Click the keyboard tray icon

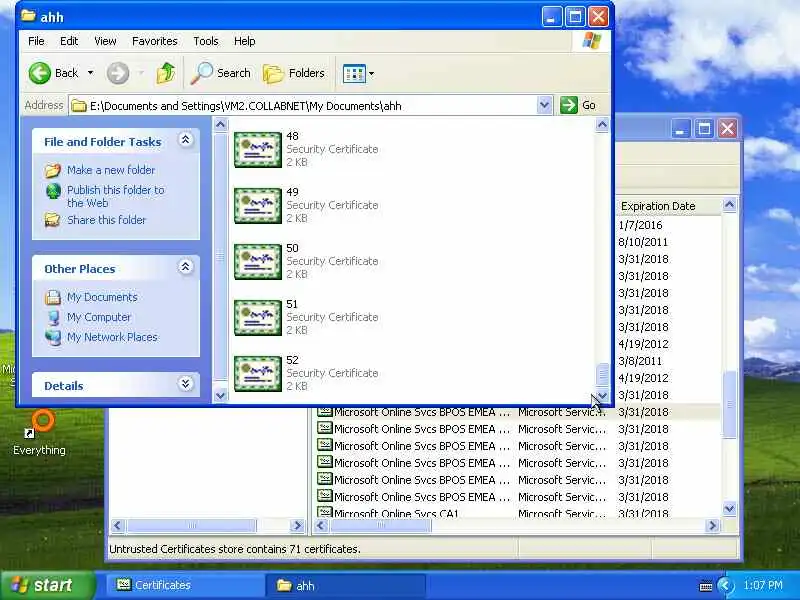point(706,586)
